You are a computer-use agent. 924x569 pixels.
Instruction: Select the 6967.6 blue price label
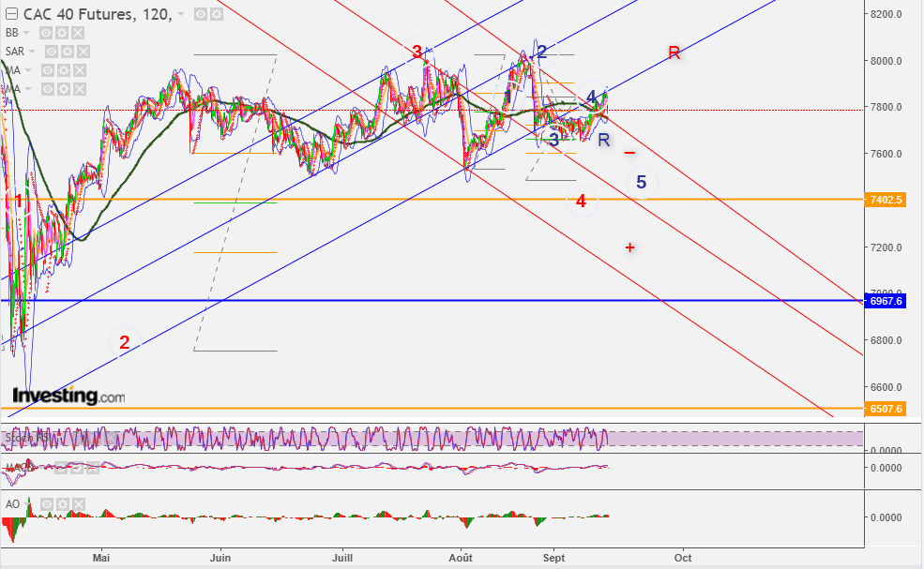point(886,301)
